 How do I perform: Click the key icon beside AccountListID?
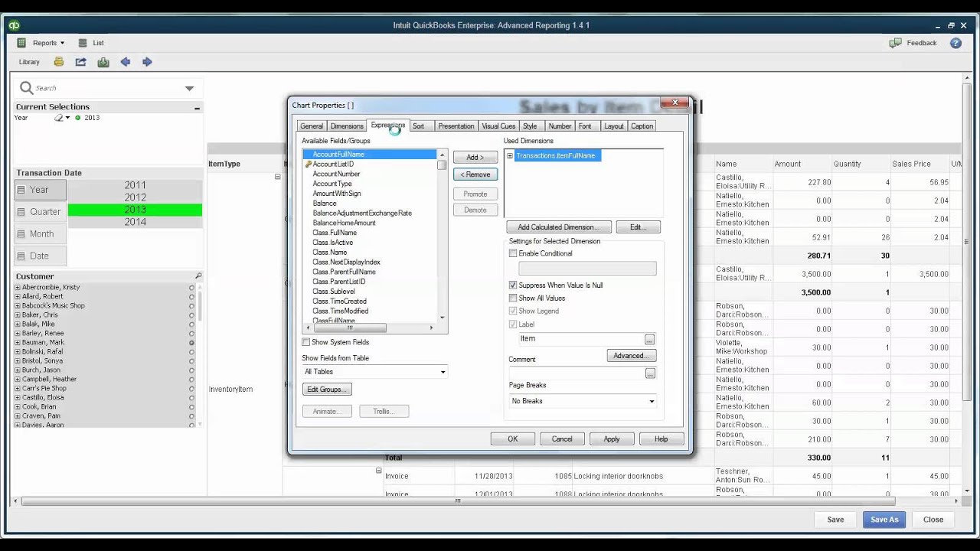coord(308,164)
